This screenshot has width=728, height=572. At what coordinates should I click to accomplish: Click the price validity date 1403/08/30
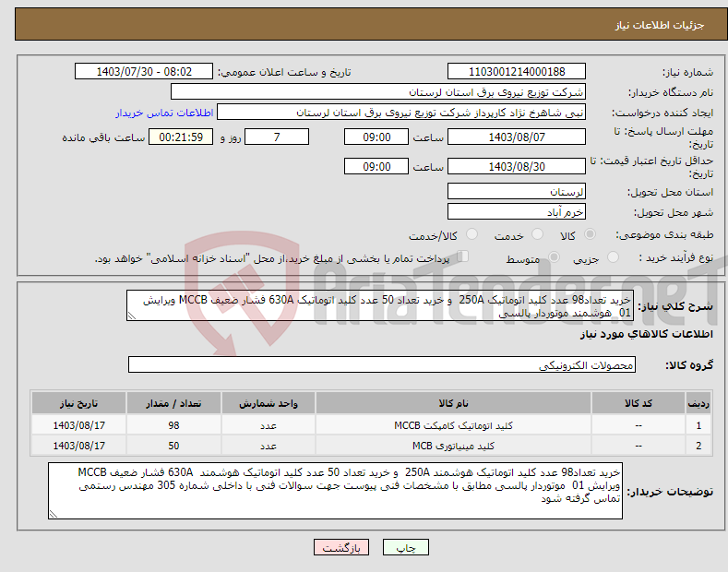click(x=517, y=166)
